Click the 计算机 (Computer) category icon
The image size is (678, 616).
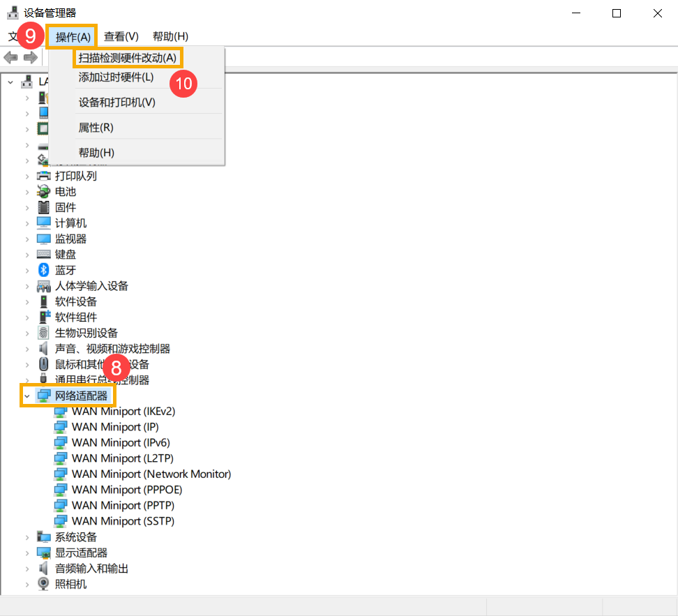pos(43,223)
